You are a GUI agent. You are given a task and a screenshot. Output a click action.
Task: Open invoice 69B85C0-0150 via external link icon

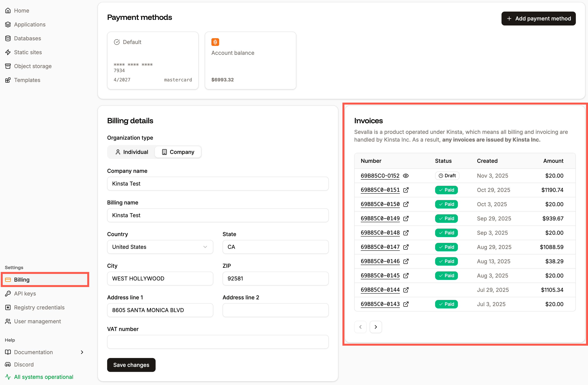pyautogui.click(x=406, y=204)
